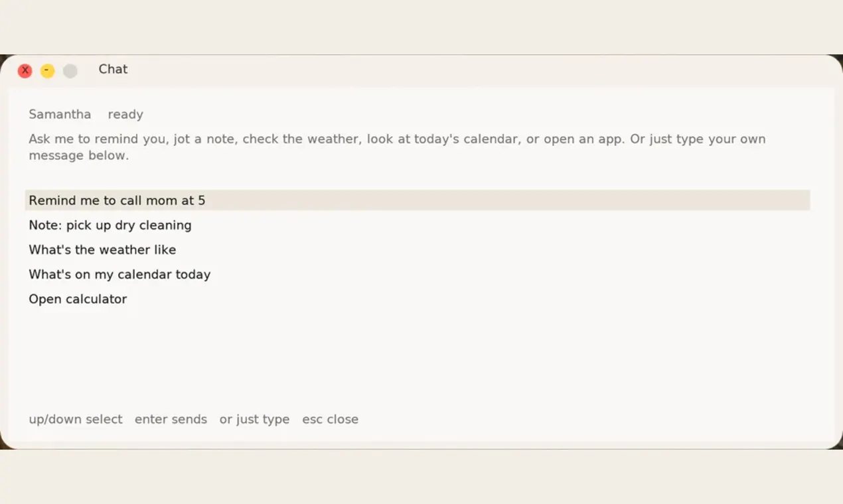Close the Chat window with the red button
This screenshot has width=843, height=504.
25,71
